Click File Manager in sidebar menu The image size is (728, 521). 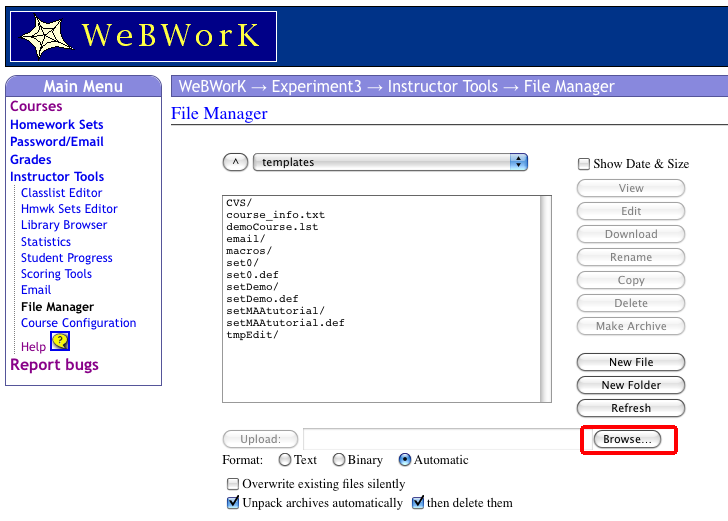click(x=58, y=307)
